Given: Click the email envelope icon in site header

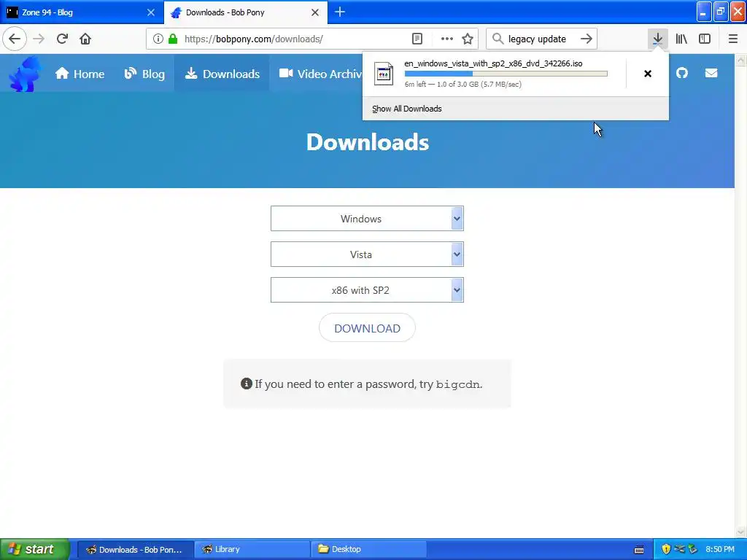Looking at the screenshot, I should click(711, 73).
